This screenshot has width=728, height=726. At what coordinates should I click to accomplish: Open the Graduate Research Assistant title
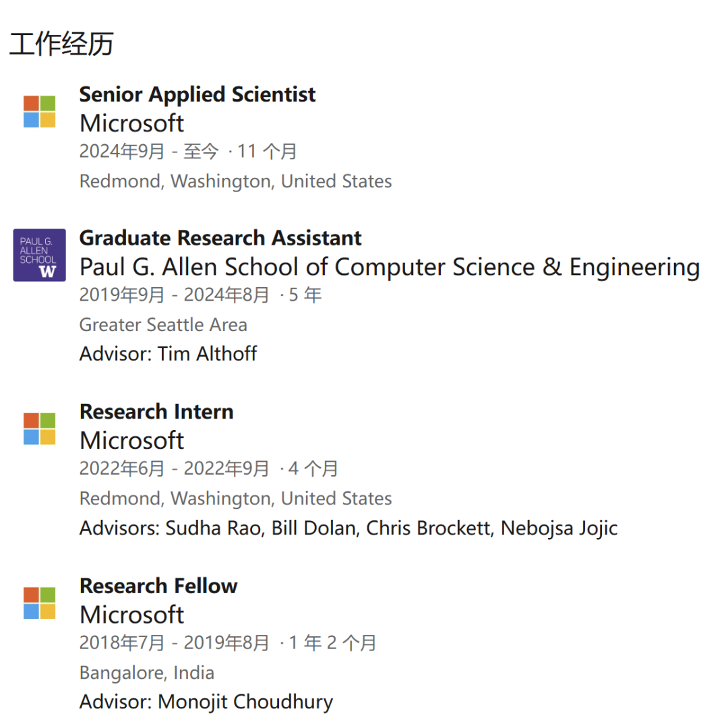click(220, 238)
